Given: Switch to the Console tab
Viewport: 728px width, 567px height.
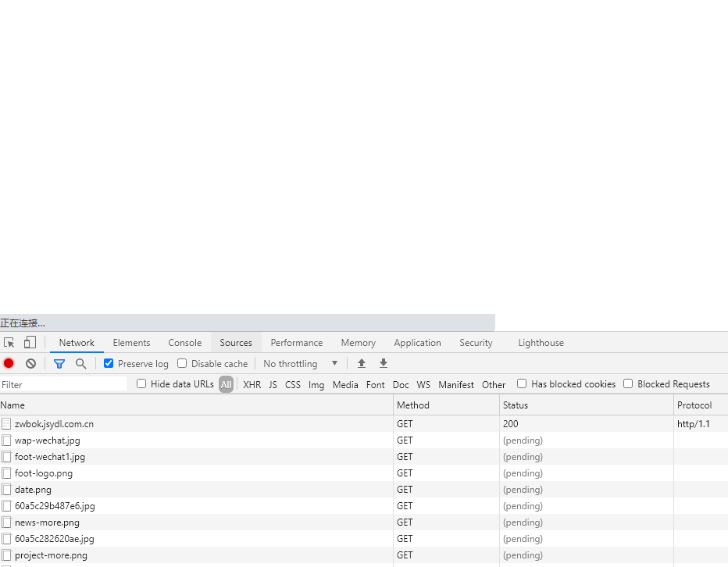Looking at the screenshot, I should pos(184,343).
